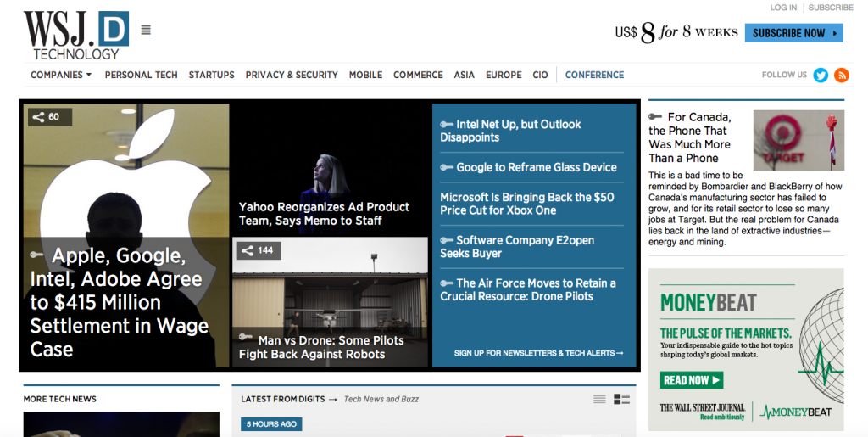Sign up for newsletters & tech alerts
The height and width of the screenshot is (437, 868).
538,353
